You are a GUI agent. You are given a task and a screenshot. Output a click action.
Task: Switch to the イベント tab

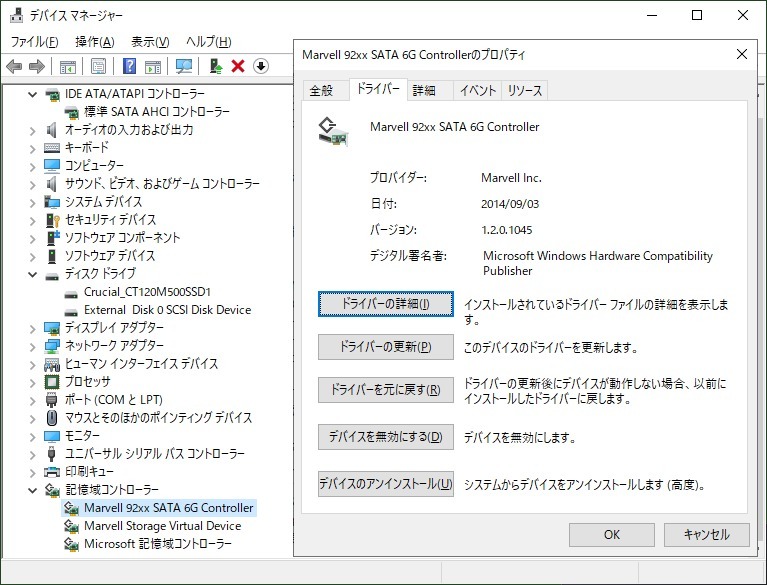(477, 90)
